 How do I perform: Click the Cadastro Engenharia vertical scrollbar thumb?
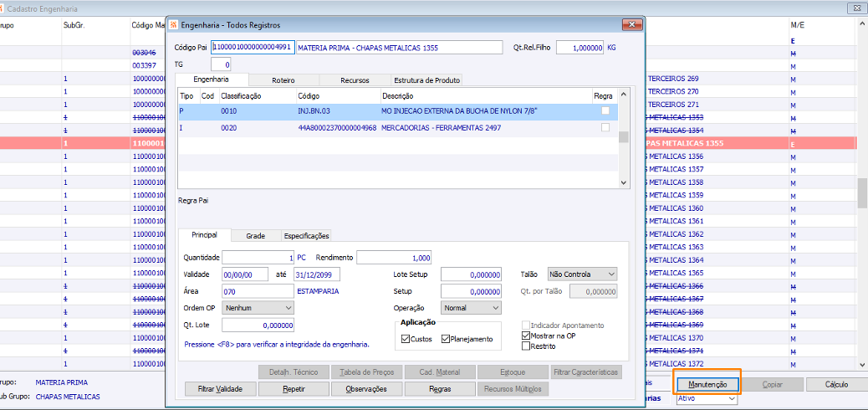(x=862, y=192)
